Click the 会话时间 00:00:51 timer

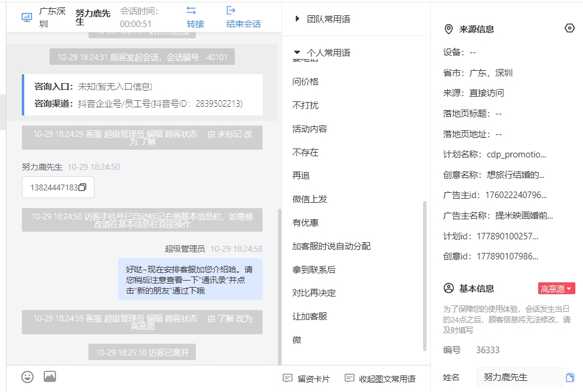pyautogui.click(x=139, y=18)
